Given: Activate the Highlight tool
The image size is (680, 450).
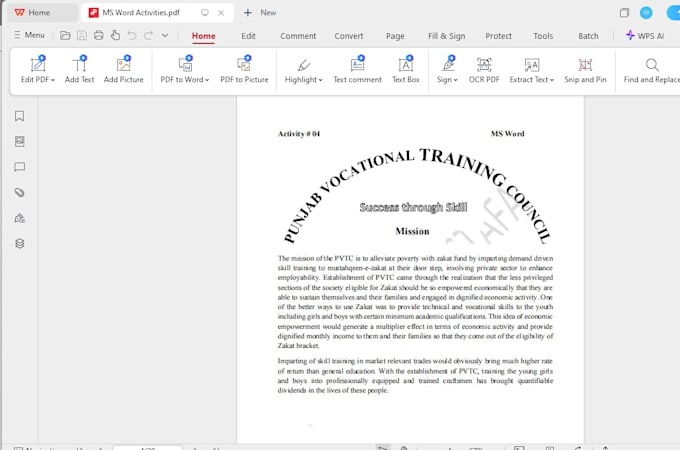Looking at the screenshot, I should tap(303, 70).
